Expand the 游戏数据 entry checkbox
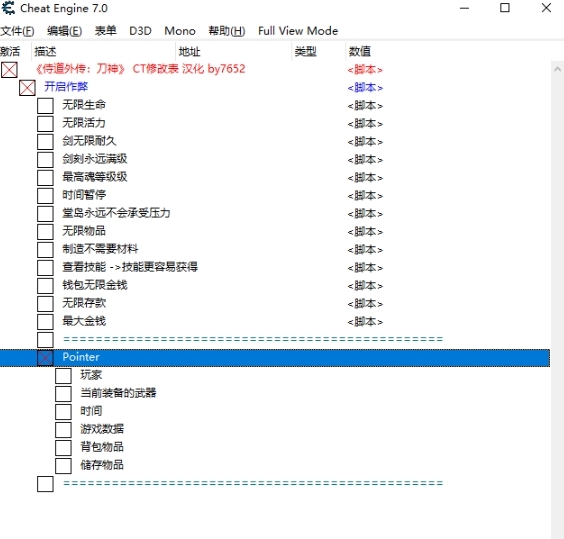Screen dimensions: 564x539 63,430
